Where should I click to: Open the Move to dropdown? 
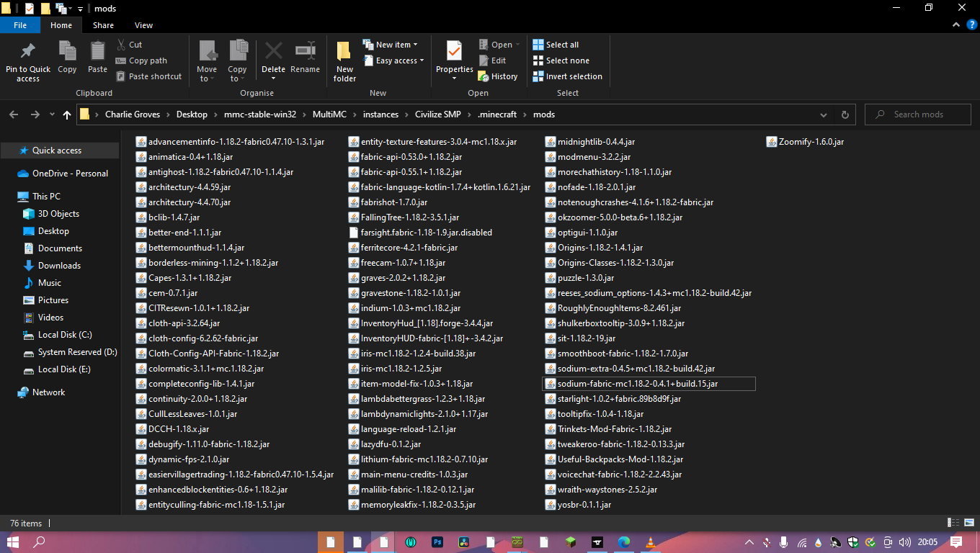tap(207, 74)
